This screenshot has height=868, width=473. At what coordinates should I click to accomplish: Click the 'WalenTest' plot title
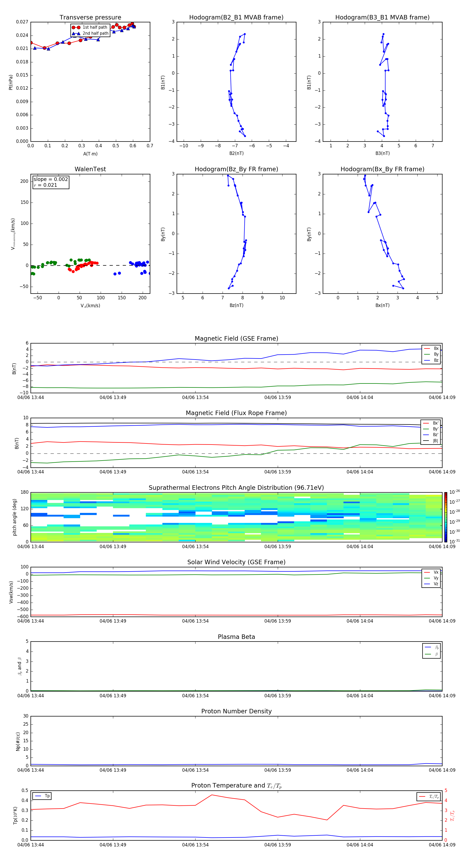(x=90, y=169)
